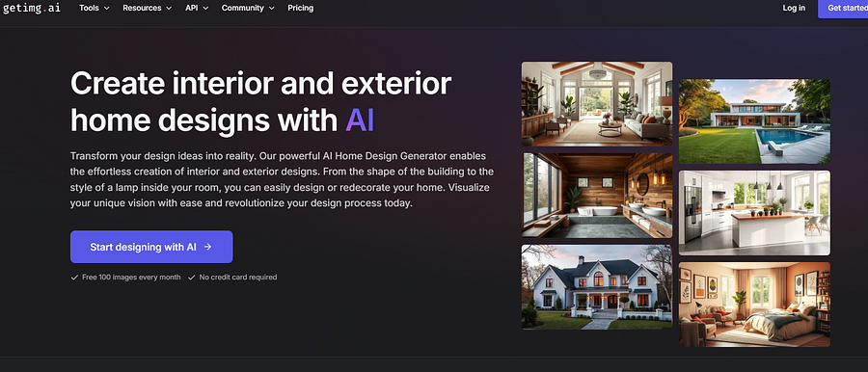Open the getimg.ai logo home link
Screen dimensions: 868x372
pyautogui.click(x=32, y=8)
